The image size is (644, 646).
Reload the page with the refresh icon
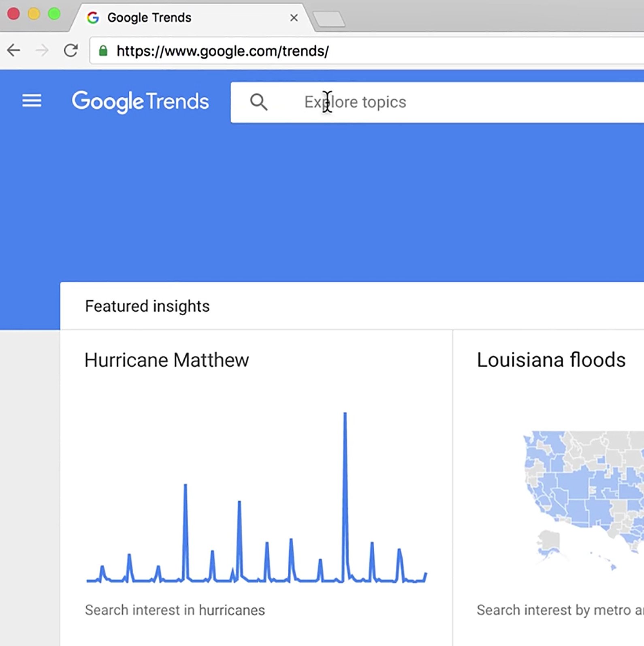(x=71, y=51)
